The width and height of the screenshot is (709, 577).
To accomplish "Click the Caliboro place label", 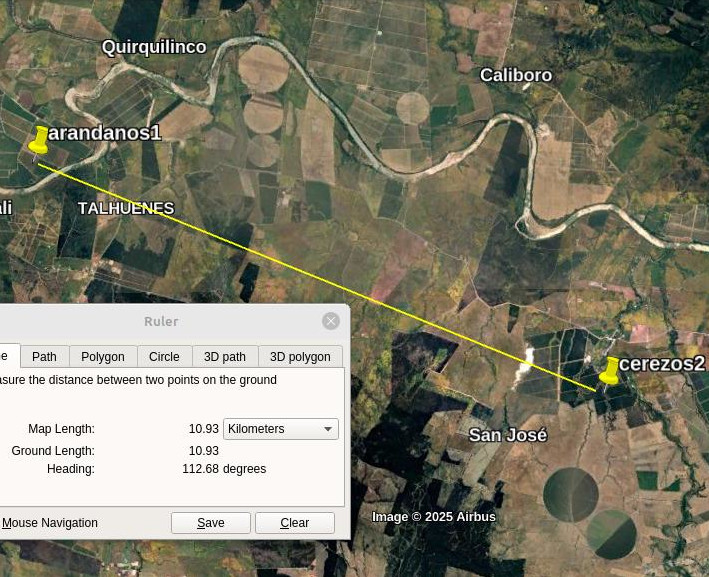I will pyautogui.click(x=515, y=75).
